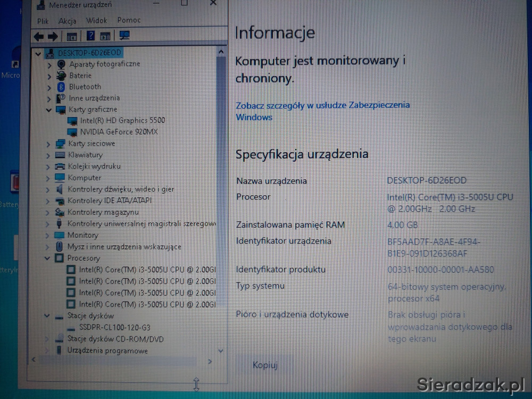The image size is (532, 399).
Task: Select the Aparaty fotograficzne camera icon
Action: [x=61, y=64]
